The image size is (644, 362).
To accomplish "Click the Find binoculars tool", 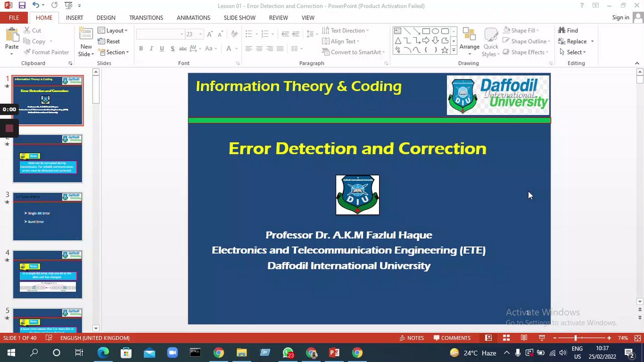I will (568, 31).
